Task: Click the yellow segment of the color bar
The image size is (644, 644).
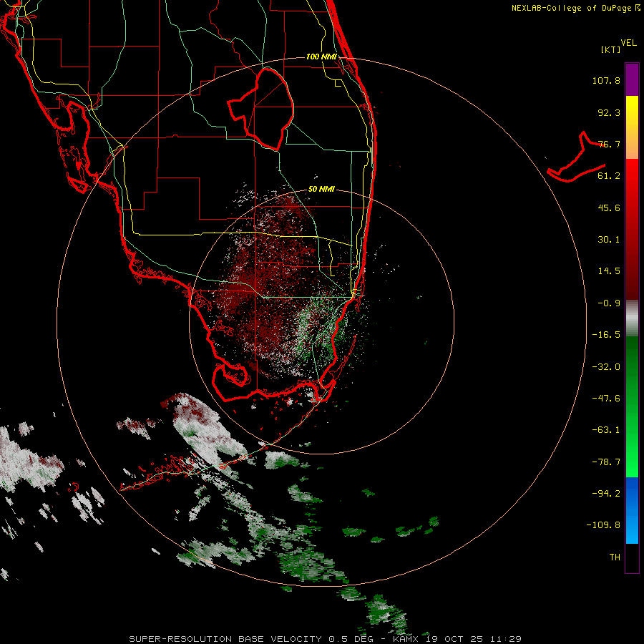Action: click(632, 127)
